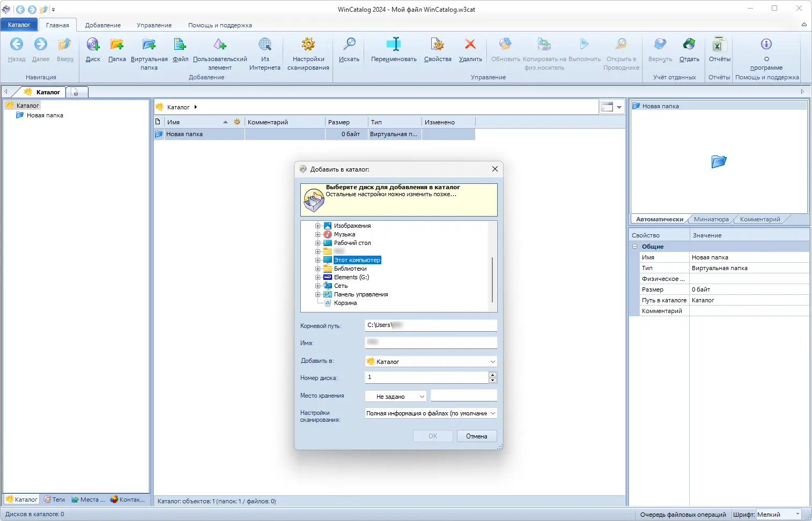Switch to the Управление ribbon tab
The image size is (812, 521).
tap(154, 25)
